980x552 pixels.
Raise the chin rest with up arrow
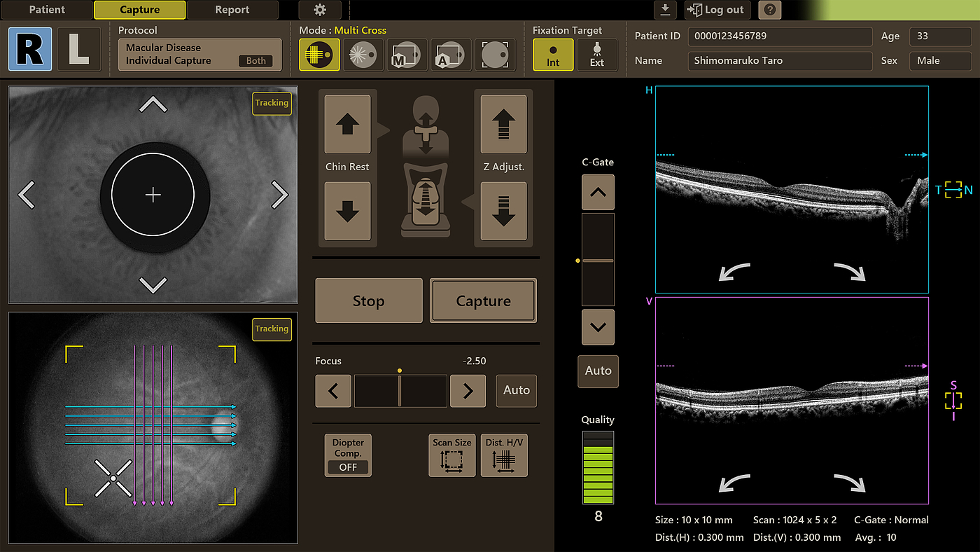pyautogui.click(x=348, y=125)
